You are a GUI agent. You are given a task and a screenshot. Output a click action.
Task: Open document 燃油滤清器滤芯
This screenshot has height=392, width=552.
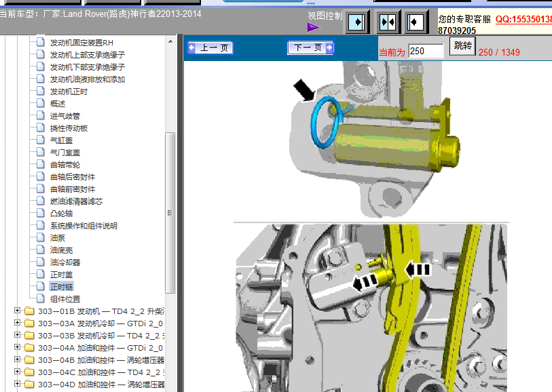76,201
